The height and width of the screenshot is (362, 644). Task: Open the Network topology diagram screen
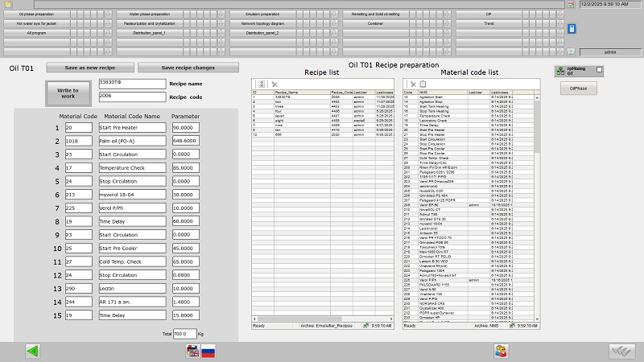pos(263,24)
